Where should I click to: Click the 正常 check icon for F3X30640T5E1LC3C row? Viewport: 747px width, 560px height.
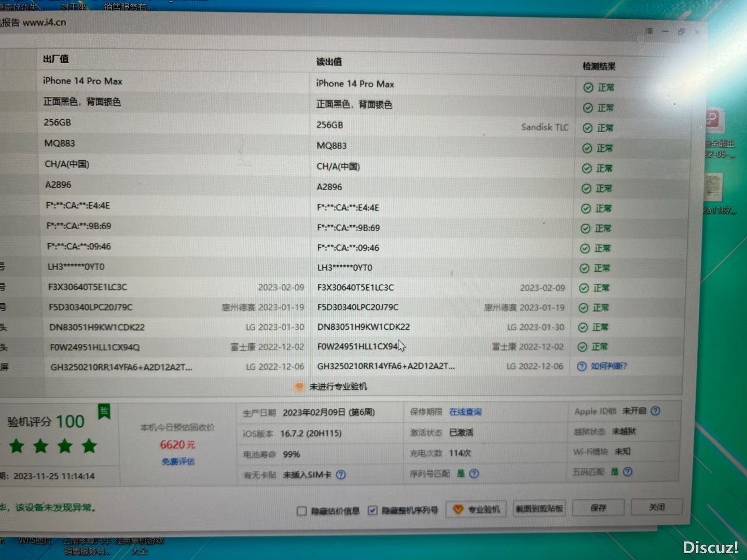pyautogui.click(x=584, y=288)
